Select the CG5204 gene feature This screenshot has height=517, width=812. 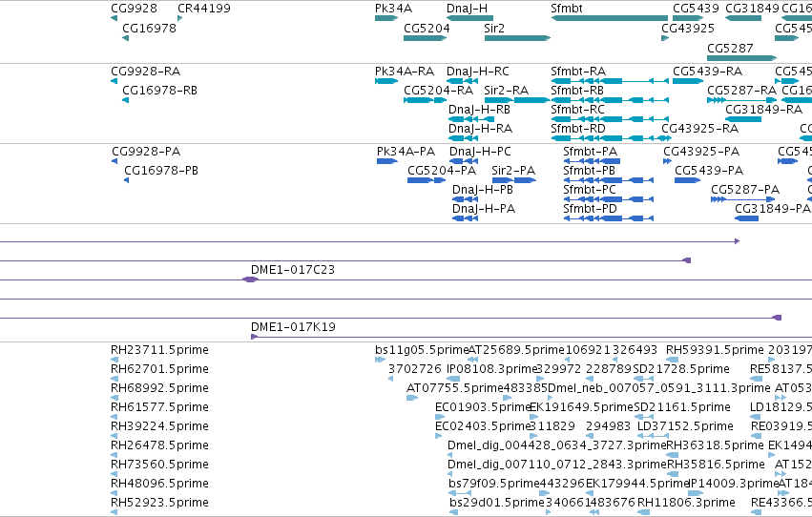(426, 38)
